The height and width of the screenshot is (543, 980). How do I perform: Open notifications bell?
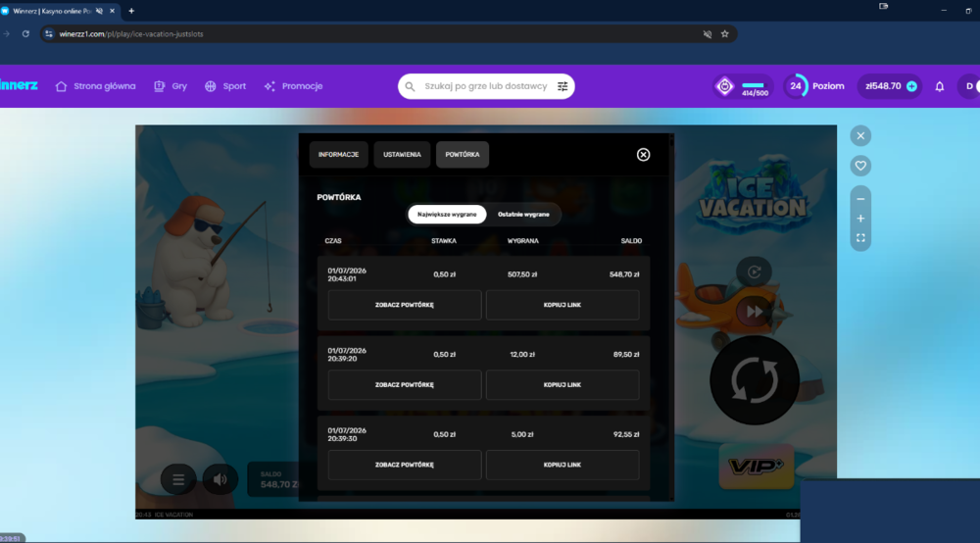(940, 86)
